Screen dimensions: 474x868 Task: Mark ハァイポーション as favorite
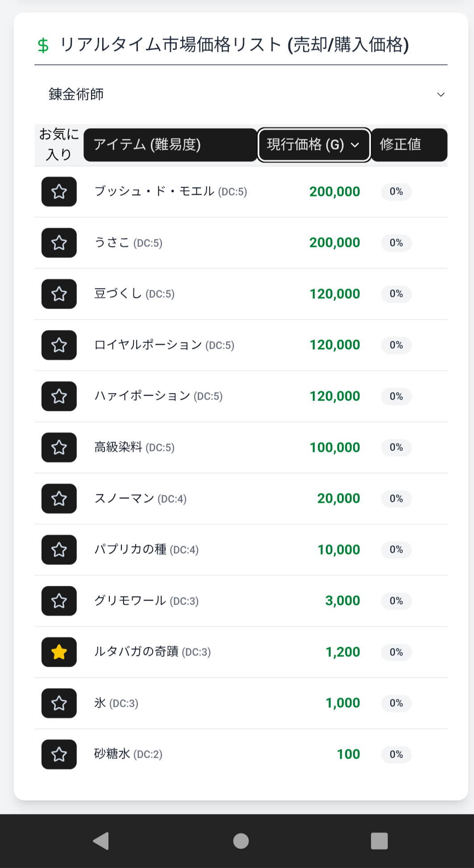click(59, 396)
